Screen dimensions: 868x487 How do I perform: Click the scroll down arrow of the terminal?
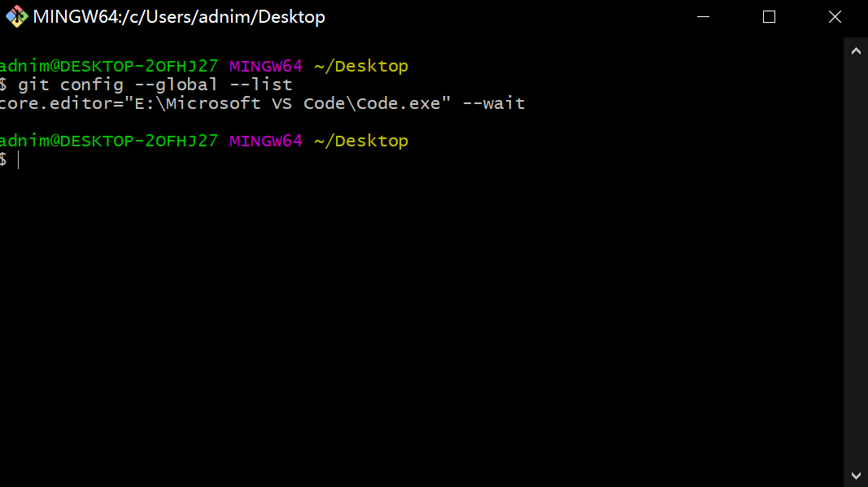point(856,476)
